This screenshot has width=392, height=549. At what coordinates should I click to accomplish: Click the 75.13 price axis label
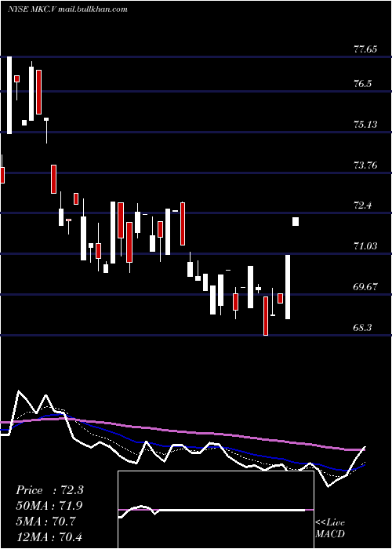tap(365, 124)
